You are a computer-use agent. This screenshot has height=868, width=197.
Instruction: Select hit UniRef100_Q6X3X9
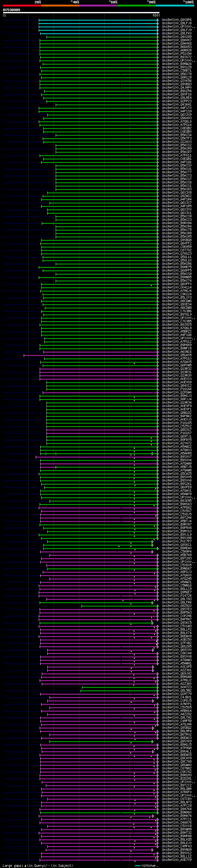177,115
